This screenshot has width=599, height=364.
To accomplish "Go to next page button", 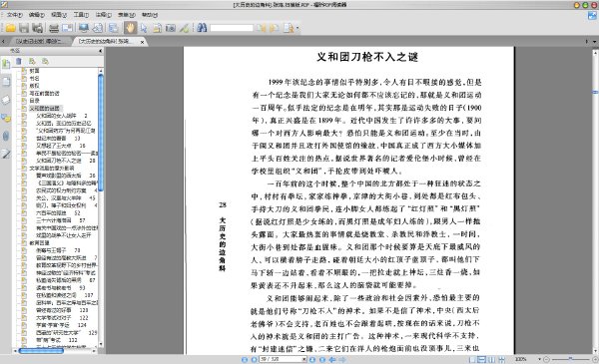I will coord(312,359).
